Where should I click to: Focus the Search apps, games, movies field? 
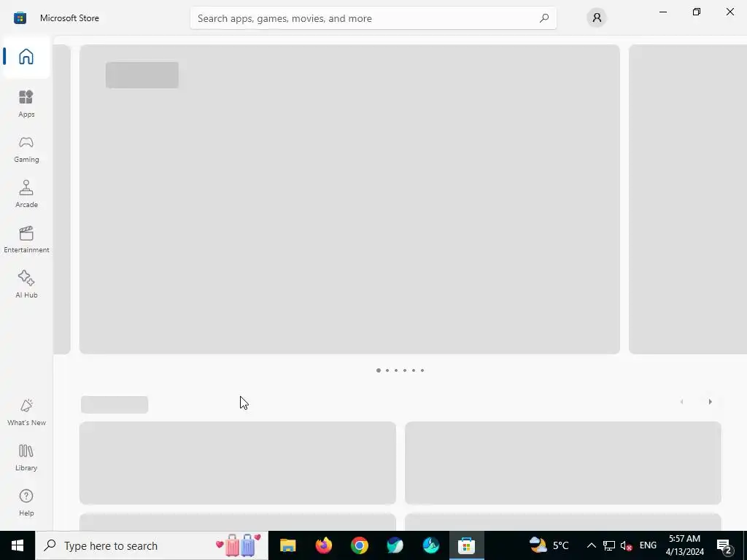[373, 18]
